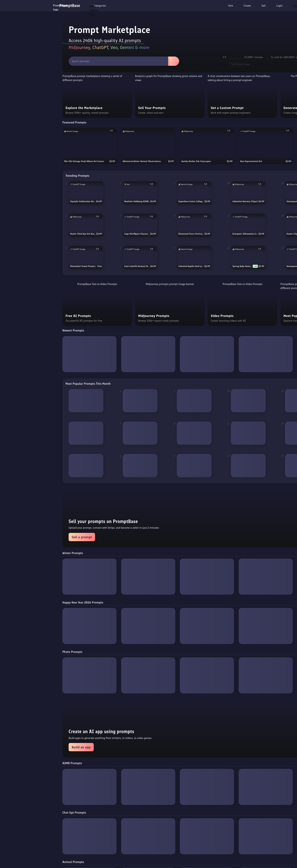The image size is (297, 868).
Task: Click Midjourney icon on Mystic Third Eye card
Action: pos(71,217)
